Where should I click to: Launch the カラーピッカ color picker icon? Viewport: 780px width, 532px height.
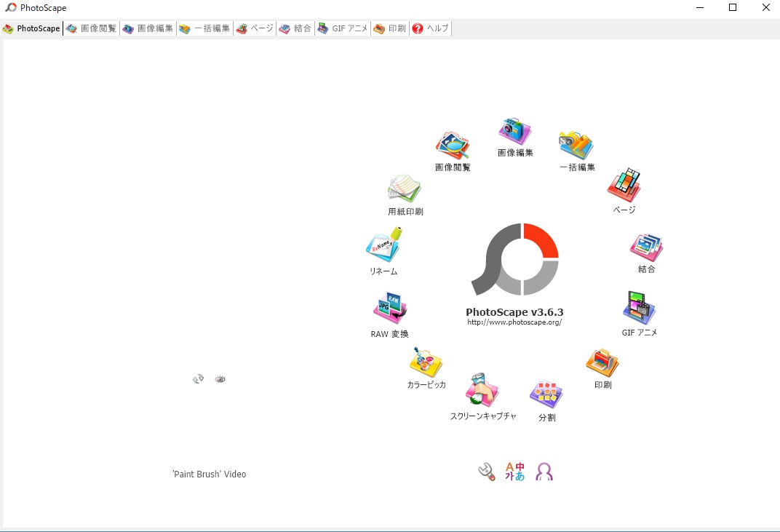point(426,362)
